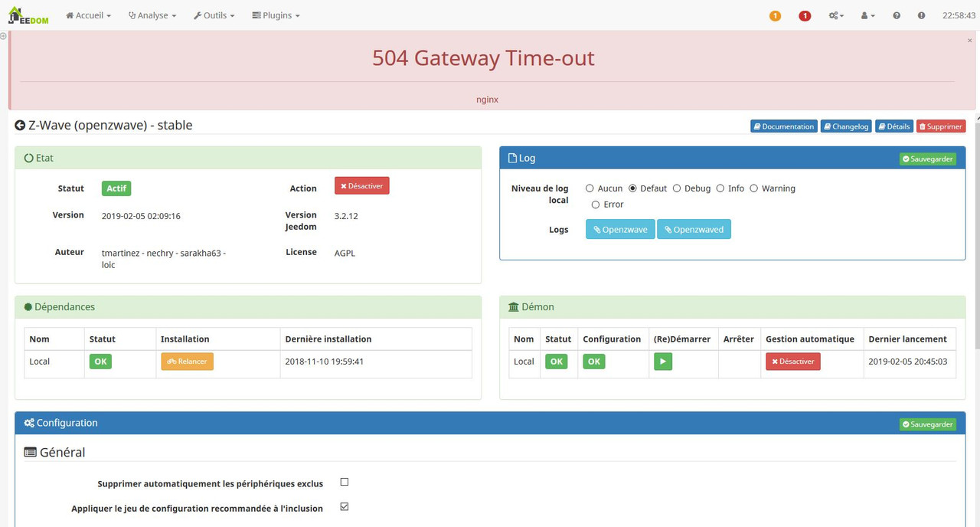Click the Dépendances panel header icon
Image resolution: width=980 pixels, height=527 pixels.
click(x=28, y=306)
